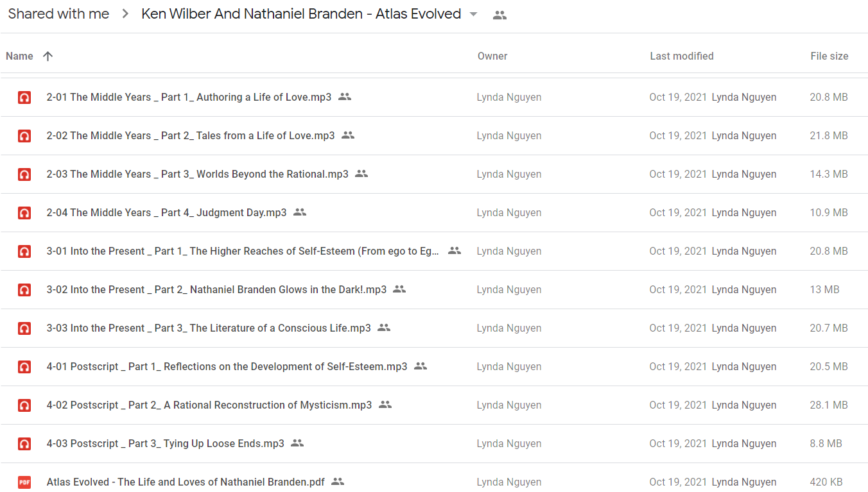Click Oct 19, 2021 date on 4-03 row
Image resolution: width=868 pixels, height=492 pixels.
tap(678, 444)
